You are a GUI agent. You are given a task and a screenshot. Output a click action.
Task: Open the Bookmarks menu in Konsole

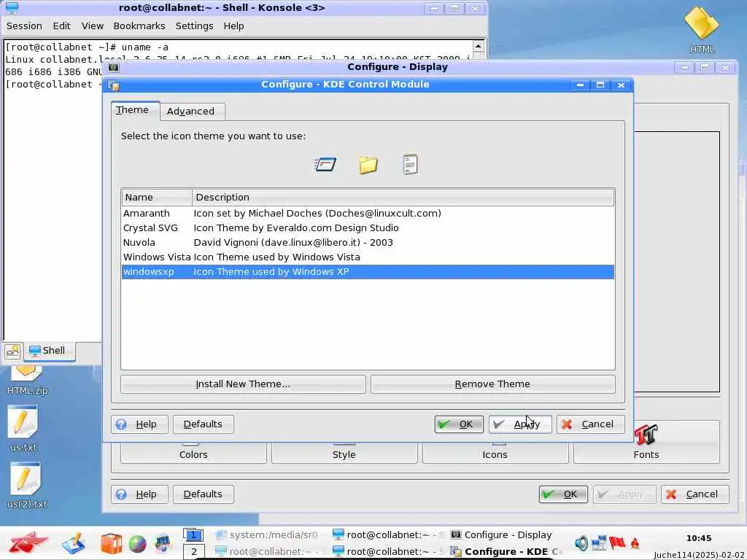(139, 26)
